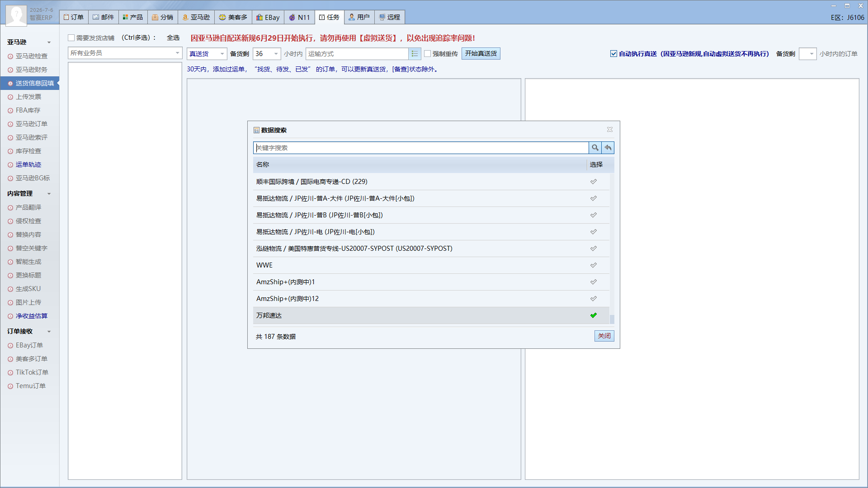This screenshot has height=488, width=868.
Task: Switch to EBay tab
Action: [268, 17]
